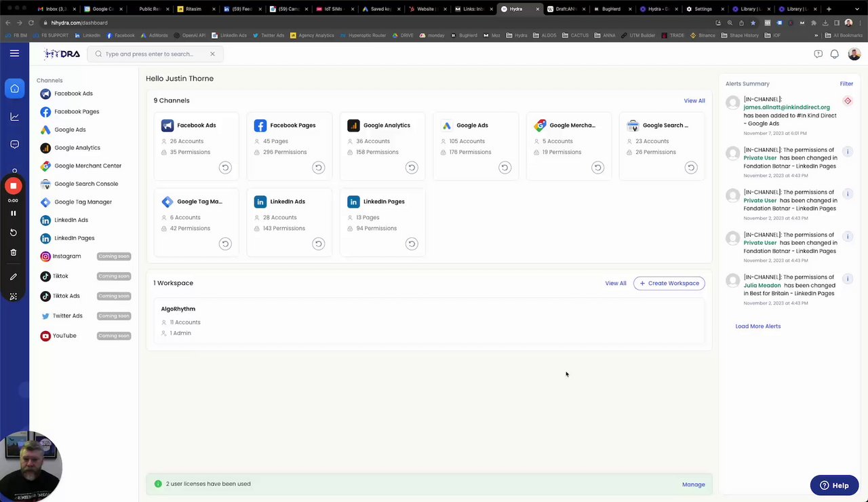
Task: Open the Facebook Ads channel card title
Action: click(x=197, y=125)
